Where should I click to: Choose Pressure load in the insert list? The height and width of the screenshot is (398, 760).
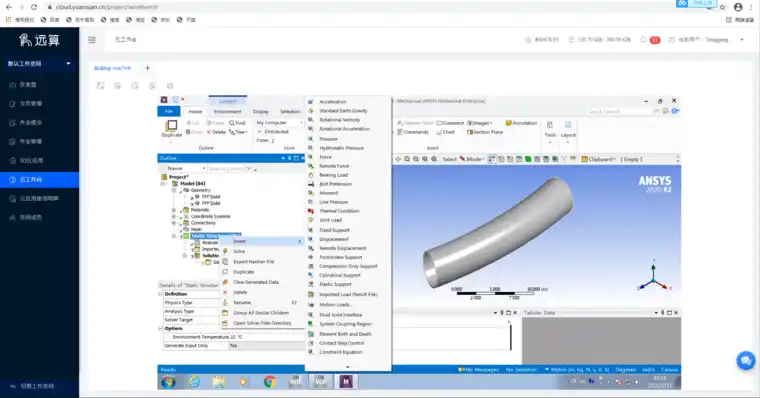tap(328, 139)
